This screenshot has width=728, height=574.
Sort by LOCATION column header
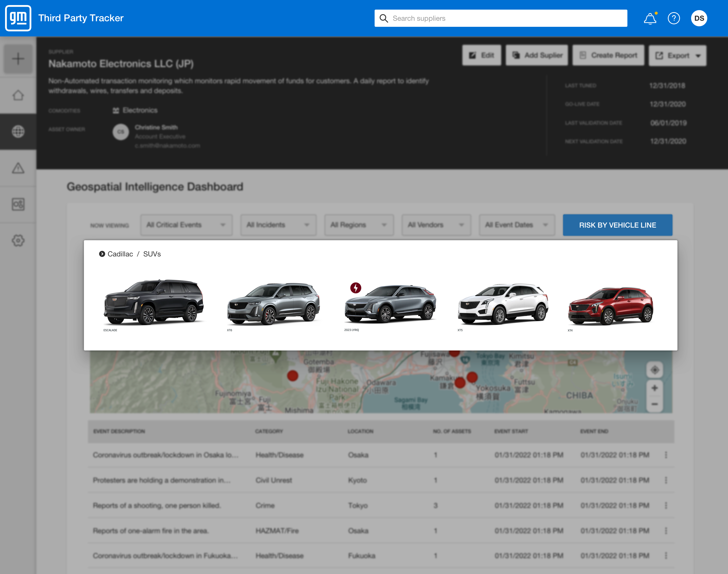pyautogui.click(x=360, y=431)
